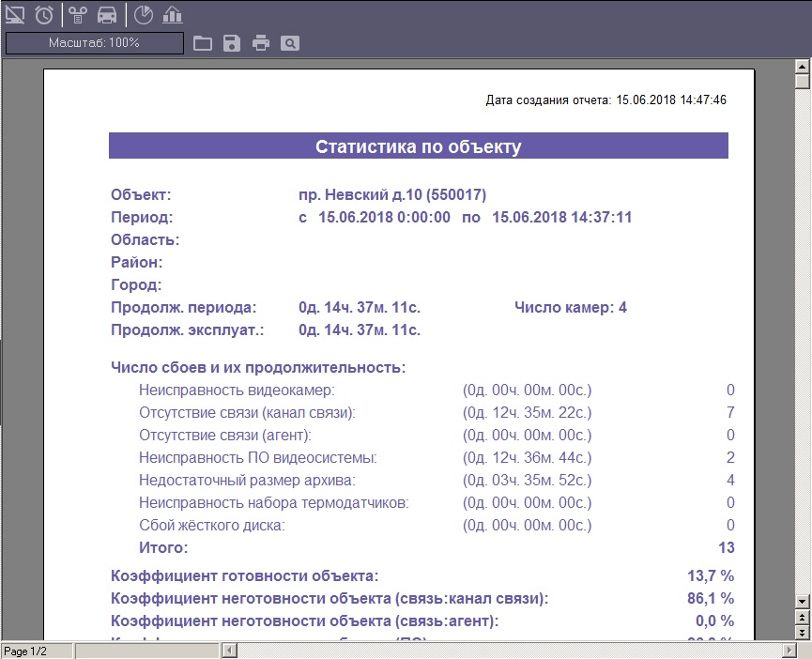The image size is (812, 659).
Task: Click the bar chart statistics icon
Action: tap(172, 14)
